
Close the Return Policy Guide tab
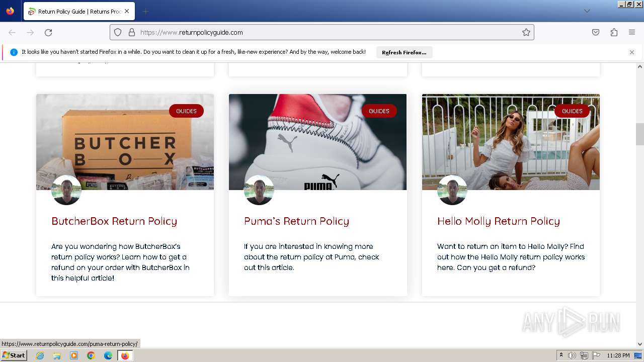(x=127, y=11)
